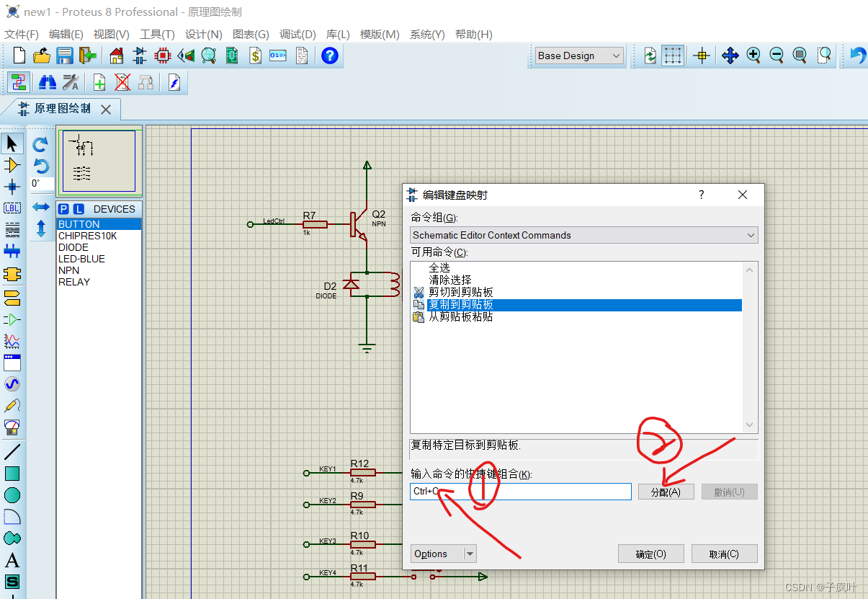The width and height of the screenshot is (868, 599).
Task: Pan the view with blue arrows icon
Action: pos(730,56)
